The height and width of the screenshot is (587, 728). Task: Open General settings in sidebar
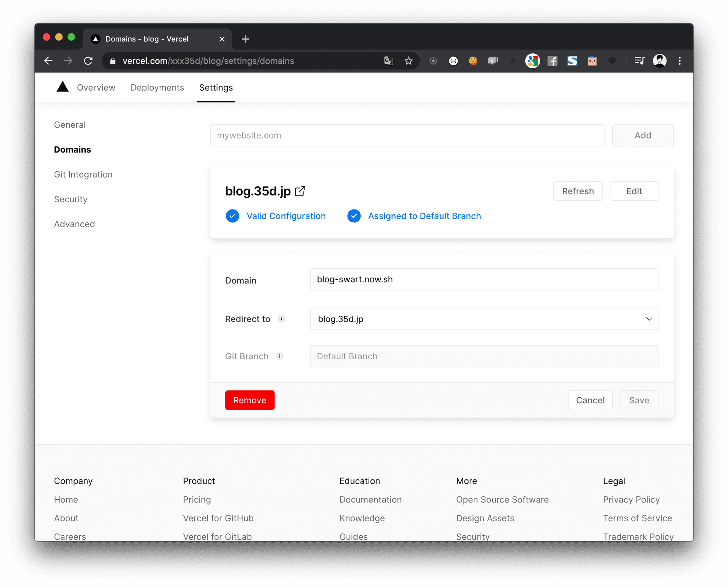[x=70, y=125]
